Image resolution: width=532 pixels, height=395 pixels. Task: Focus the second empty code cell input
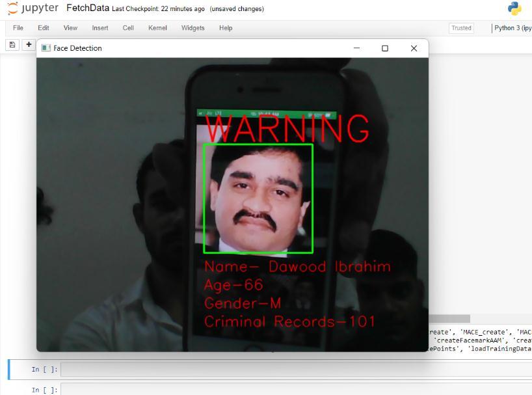(x=296, y=390)
